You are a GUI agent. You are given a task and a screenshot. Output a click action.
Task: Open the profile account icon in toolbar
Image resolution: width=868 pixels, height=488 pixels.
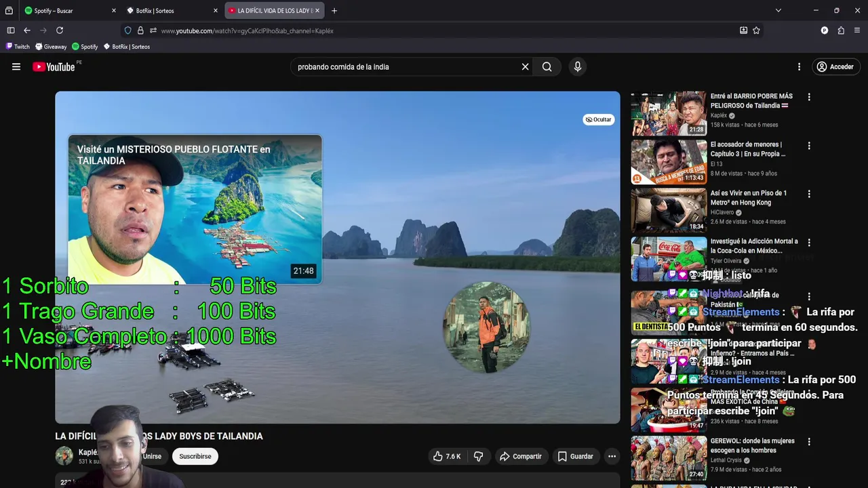click(825, 30)
